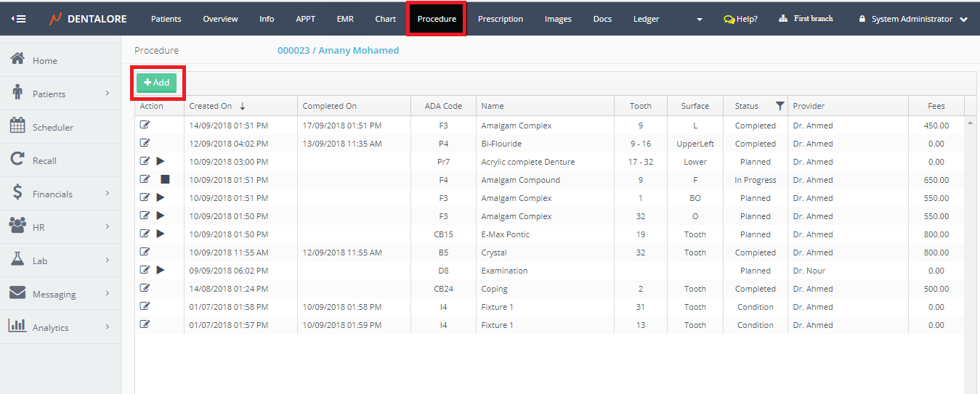
Task: Sort by the Created On column header
Action: pyautogui.click(x=211, y=106)
